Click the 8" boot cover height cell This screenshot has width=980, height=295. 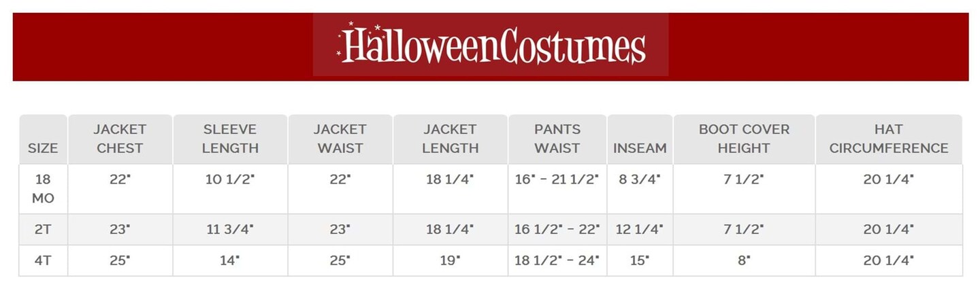[x=744, y=260]
